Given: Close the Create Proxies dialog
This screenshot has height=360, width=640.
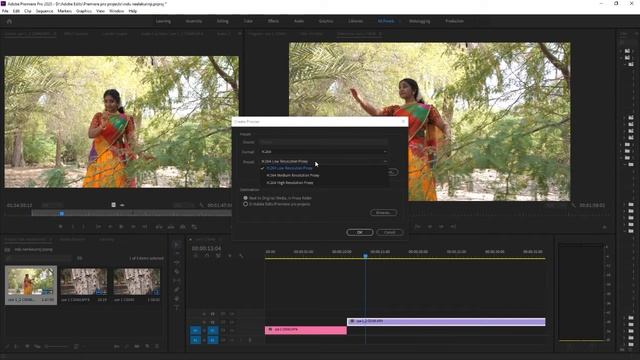Looking at the screenshot, I should coord(403,122).
